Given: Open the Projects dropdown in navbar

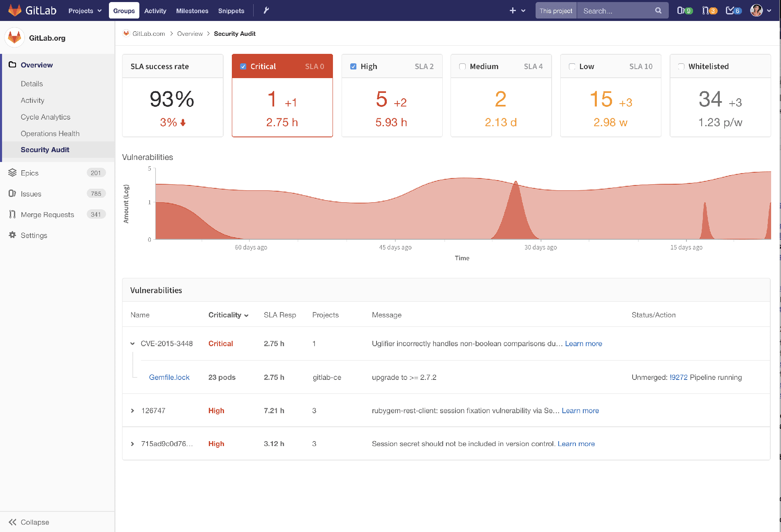Looking at the screenshot, I should pos(85,11).
